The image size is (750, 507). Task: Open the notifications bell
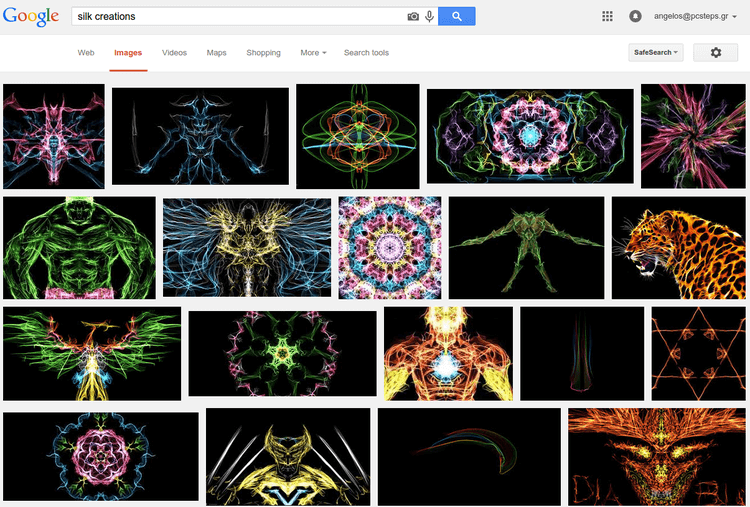click(635, 16)
